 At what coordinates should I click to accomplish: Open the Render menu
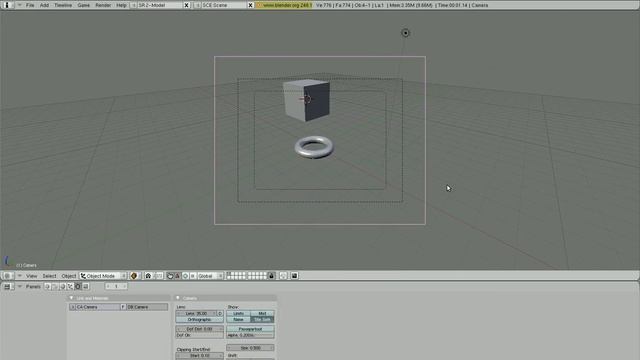(x=103, y=5)
